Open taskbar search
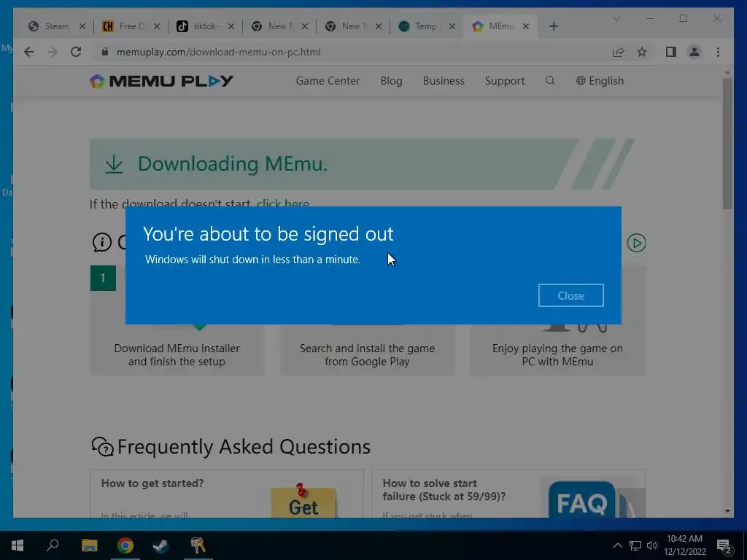The height and width of the screenshot is (560, 747). (x=53, y=545)
